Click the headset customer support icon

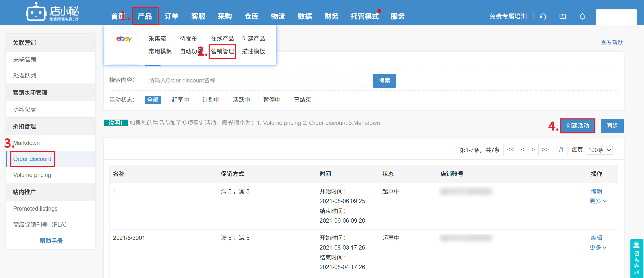[543, 17]
